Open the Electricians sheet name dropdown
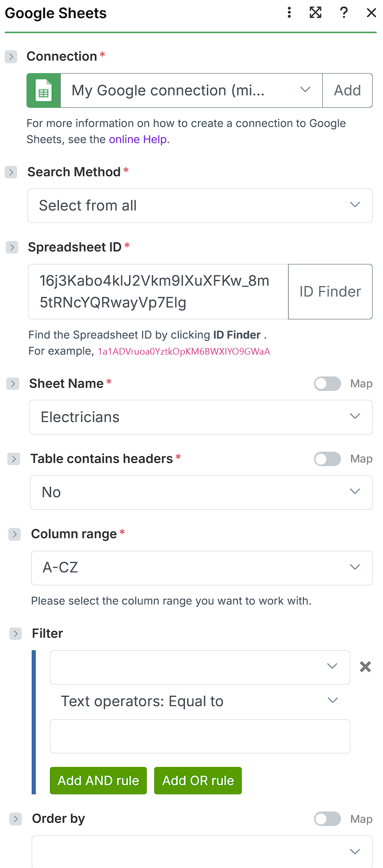 [200, 417]
